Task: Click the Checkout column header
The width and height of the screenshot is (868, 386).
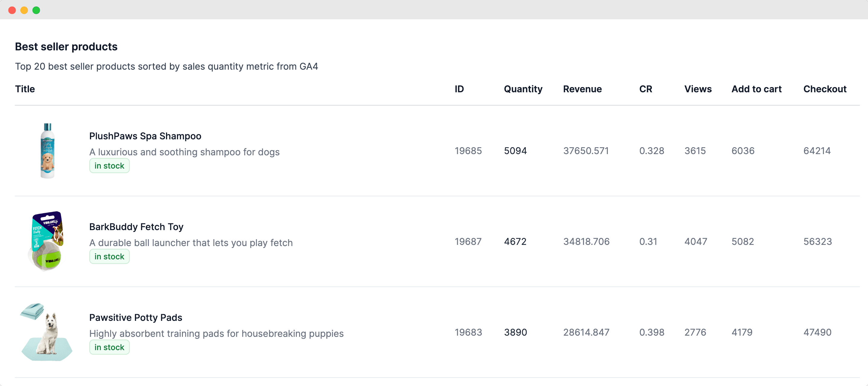Action: (x=825, y=89)
